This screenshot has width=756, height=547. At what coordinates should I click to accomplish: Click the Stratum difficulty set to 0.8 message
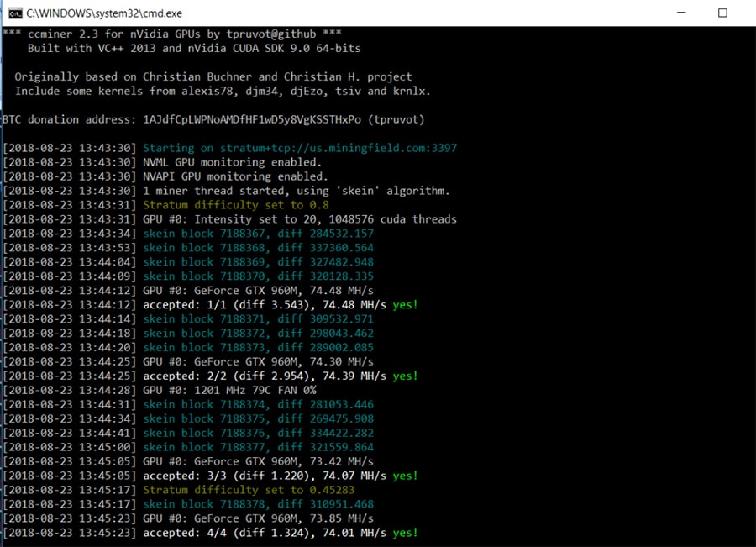(235, 205)
